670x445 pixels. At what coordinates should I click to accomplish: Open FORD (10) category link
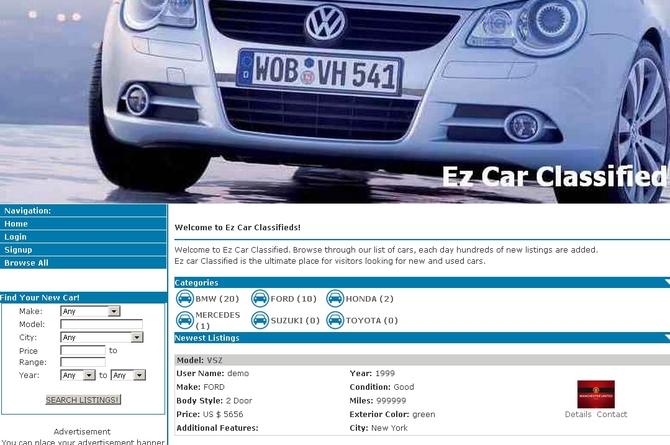click(294, 299)
